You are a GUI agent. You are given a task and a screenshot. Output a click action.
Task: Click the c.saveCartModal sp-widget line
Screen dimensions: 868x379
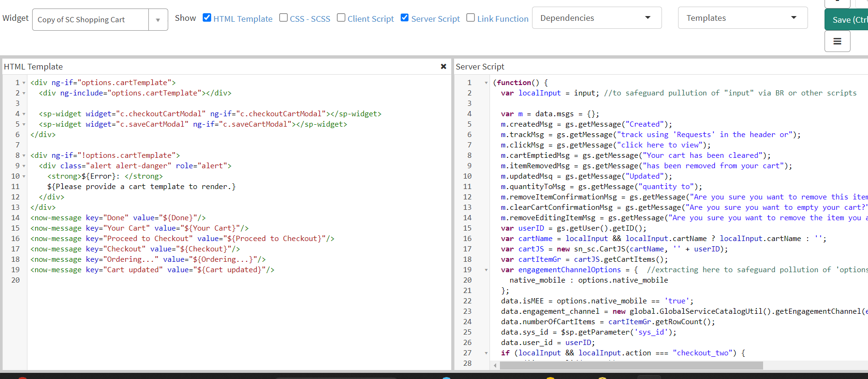click(193, 124)
